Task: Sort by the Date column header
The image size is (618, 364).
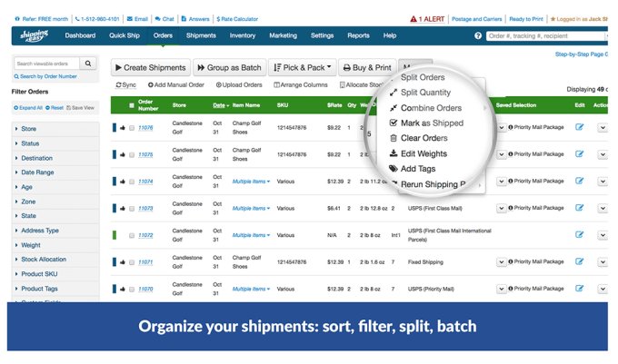Action: pos(221,105)
